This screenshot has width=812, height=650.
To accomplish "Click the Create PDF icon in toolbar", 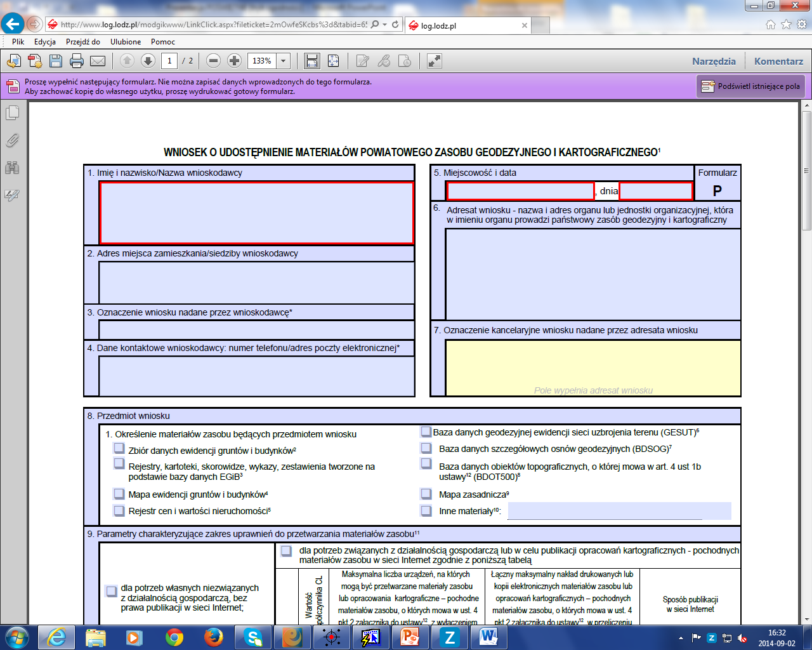I will 35,61.
